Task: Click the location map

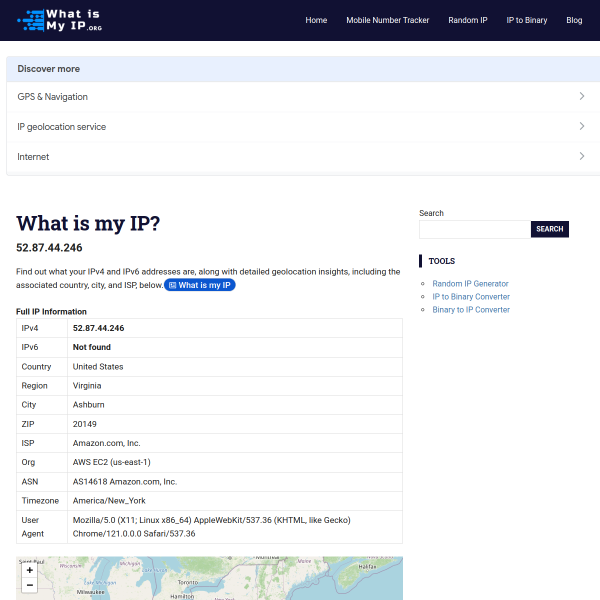Action: (x=209, y=578)
